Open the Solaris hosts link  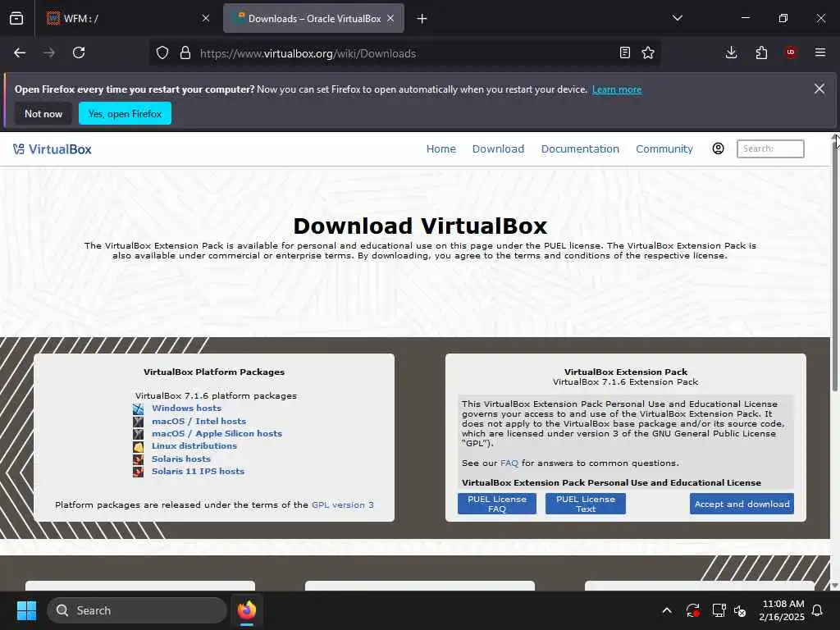tap(181, 459)
